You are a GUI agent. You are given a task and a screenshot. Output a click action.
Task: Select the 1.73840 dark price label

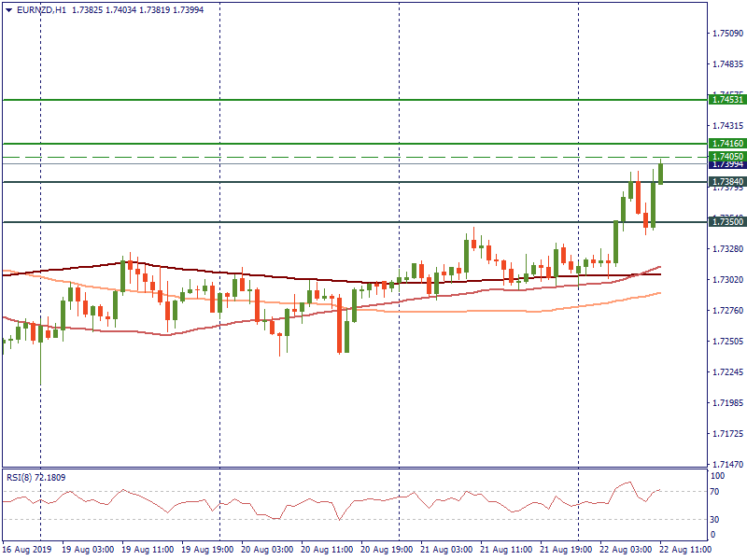[726, 182]
